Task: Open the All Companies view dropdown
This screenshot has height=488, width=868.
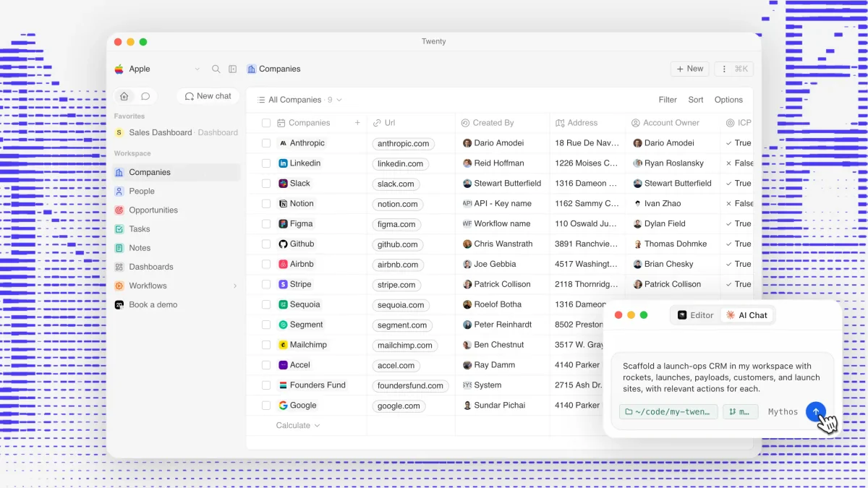Action: [299, 100]
